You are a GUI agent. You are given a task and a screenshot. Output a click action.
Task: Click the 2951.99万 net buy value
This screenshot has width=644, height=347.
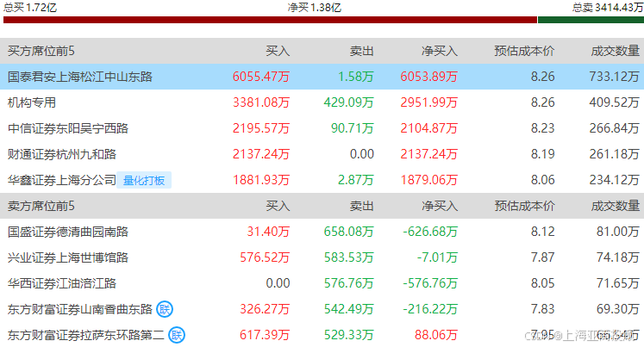[428, 102]
